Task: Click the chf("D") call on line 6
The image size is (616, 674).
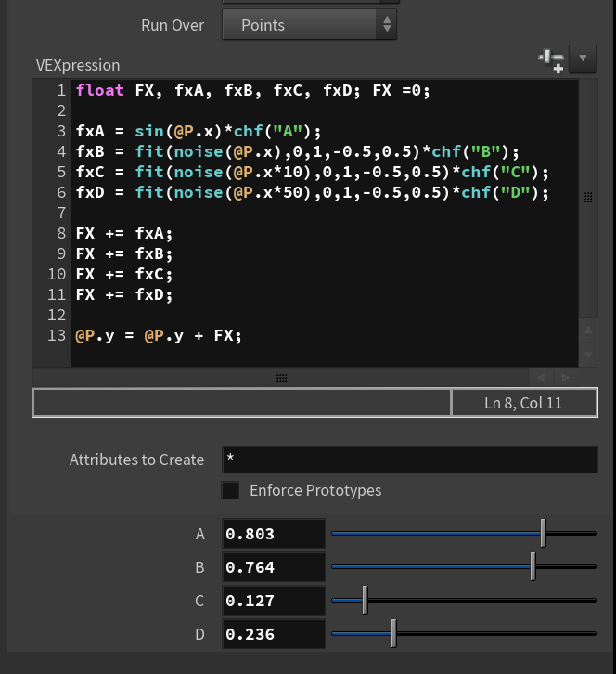Action: click(500, 192)
